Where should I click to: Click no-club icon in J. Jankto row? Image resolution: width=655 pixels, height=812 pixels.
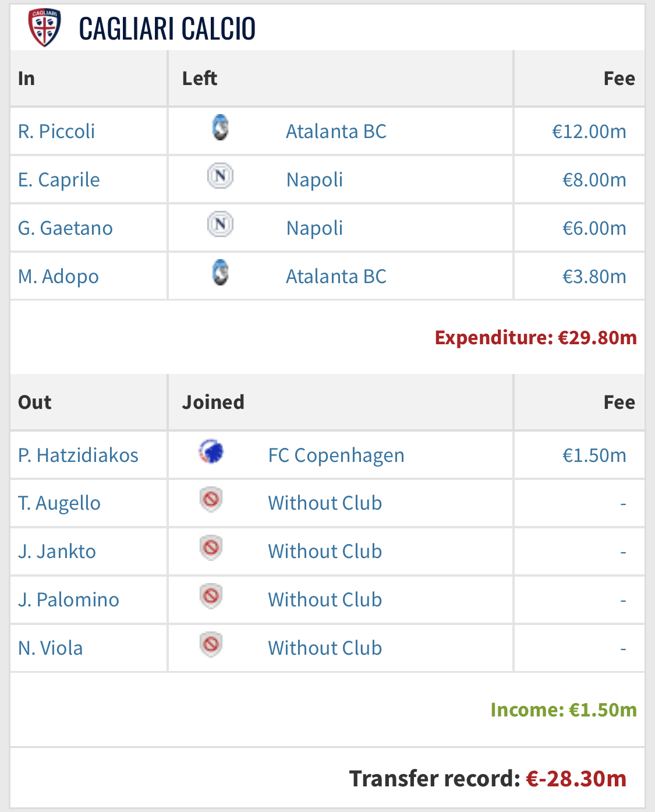coord(211,548)
